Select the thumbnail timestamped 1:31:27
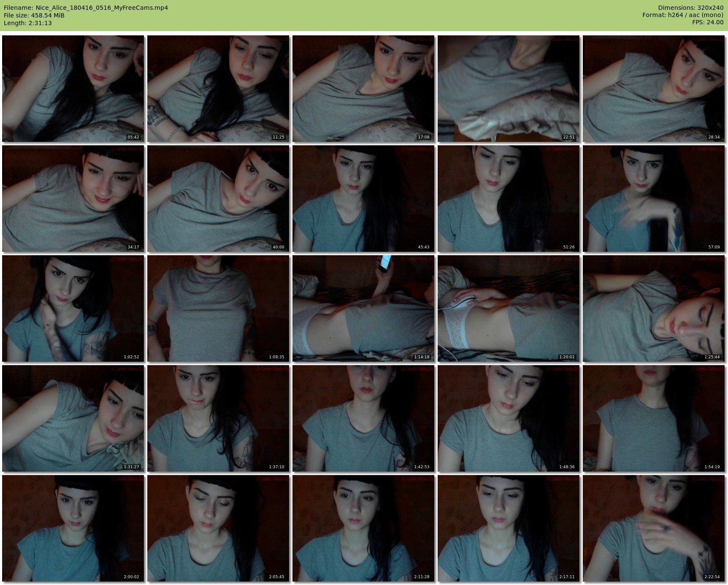Screen dimensions: 728x585 (73, 418)
